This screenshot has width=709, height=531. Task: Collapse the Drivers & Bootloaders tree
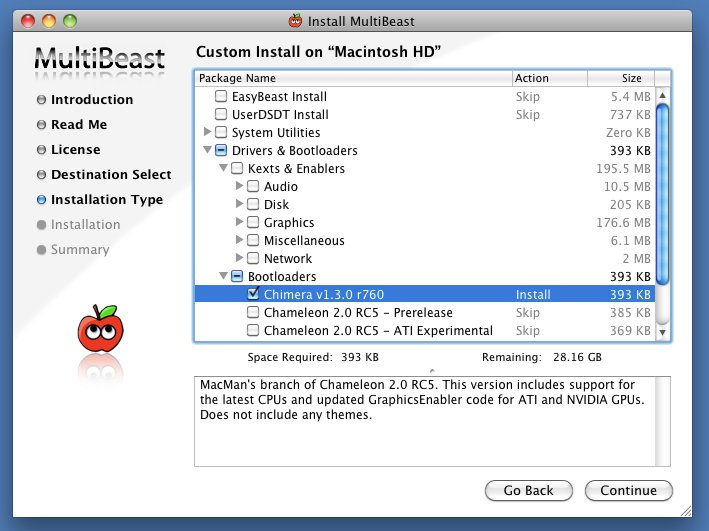(207, 151)
